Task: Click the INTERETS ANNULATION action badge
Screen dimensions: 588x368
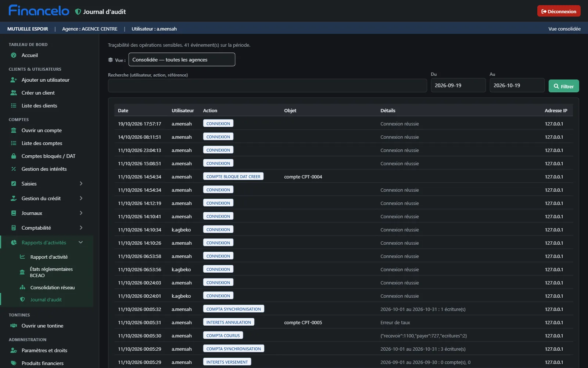Action: (229, 322)
